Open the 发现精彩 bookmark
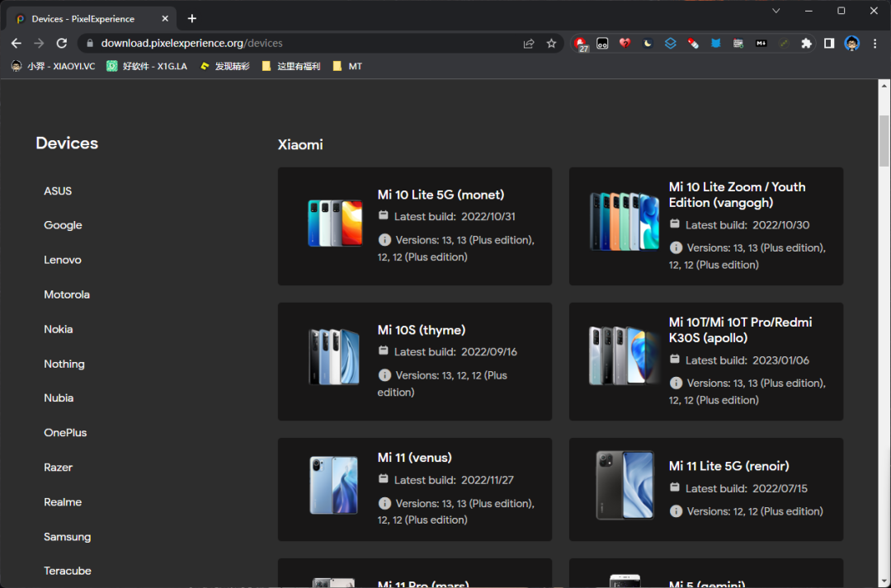 [x=224, y=66]
